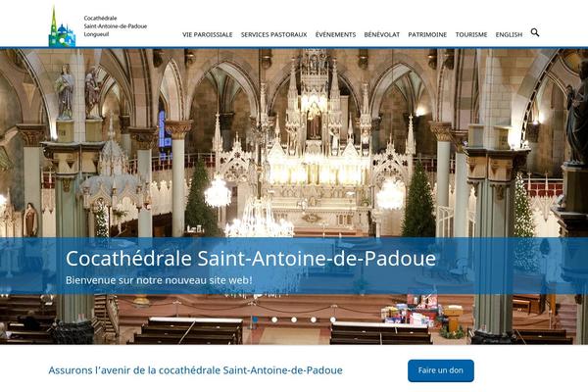Go to the Tourisme section
Screen dimensions: 588x392
(x=471, y=34)
